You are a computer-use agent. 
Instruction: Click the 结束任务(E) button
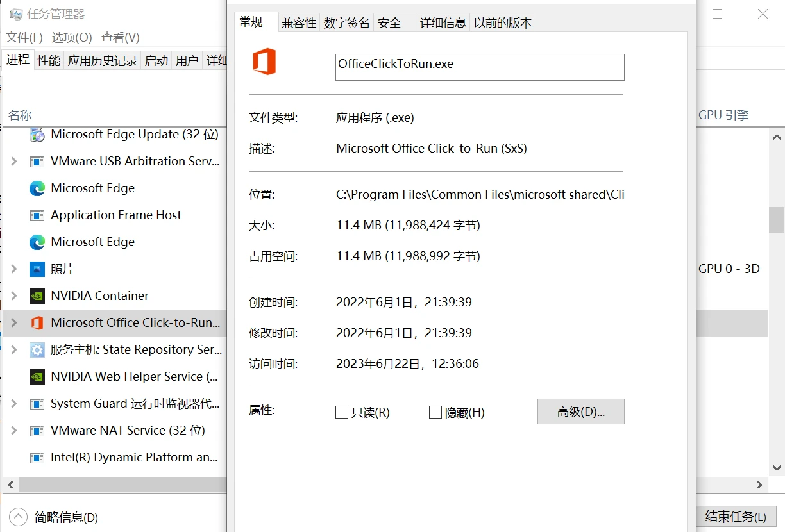(x=736, y=517)
